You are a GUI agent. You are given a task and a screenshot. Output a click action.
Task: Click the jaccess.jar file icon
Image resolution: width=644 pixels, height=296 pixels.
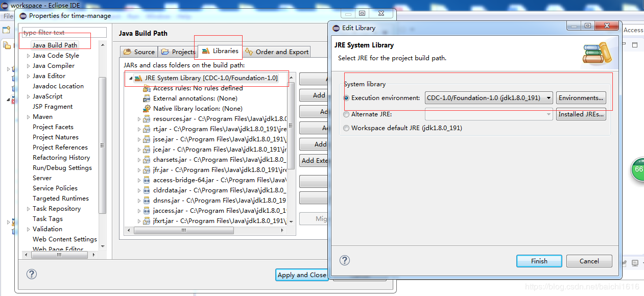tap(147, 211)
